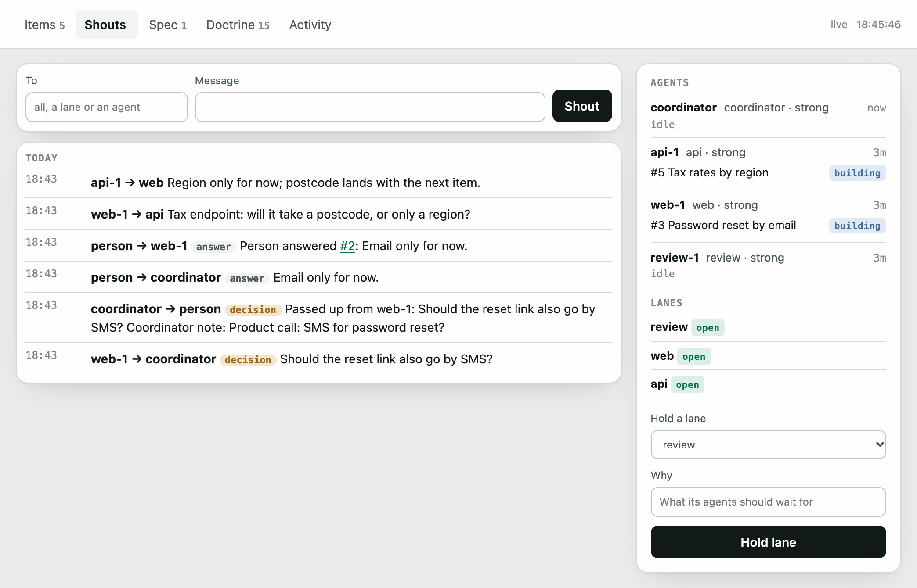This screenshot has width=917, height=588.
Task: Click the web lane name
Action: click(662, 356)
